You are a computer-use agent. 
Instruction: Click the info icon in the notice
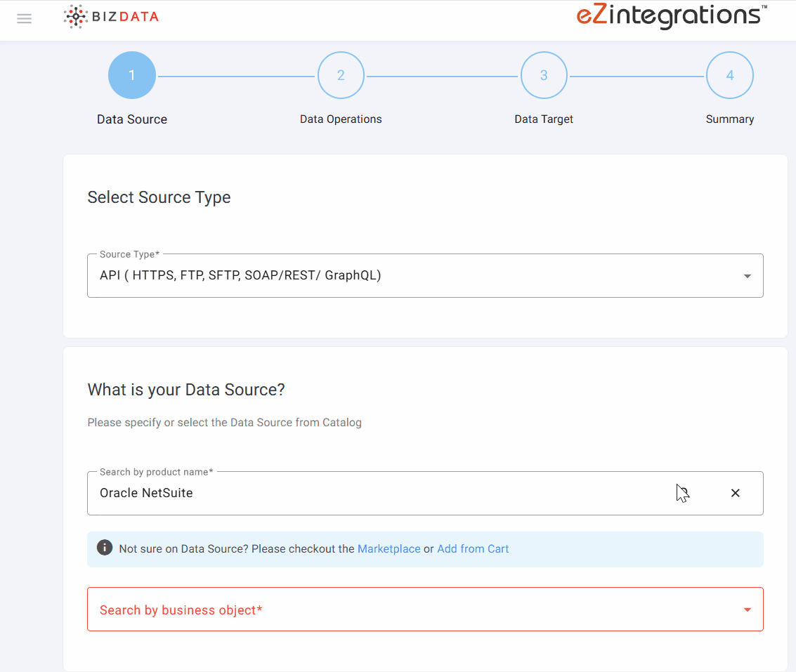(105, 548)
